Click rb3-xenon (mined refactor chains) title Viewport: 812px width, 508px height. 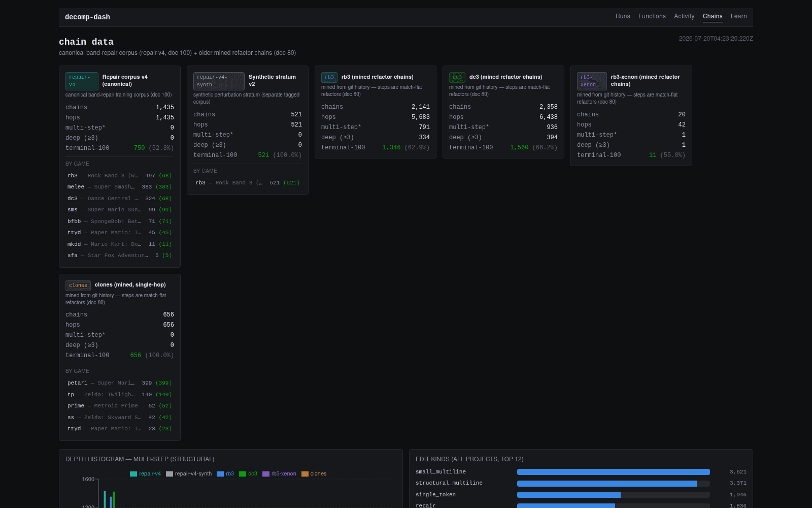click(x=645, y=80)
